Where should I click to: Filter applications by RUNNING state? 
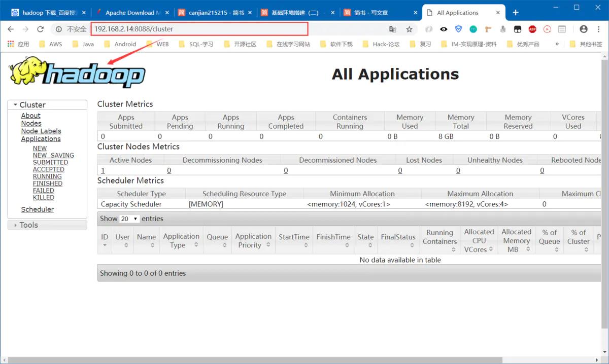pos(47,176)
